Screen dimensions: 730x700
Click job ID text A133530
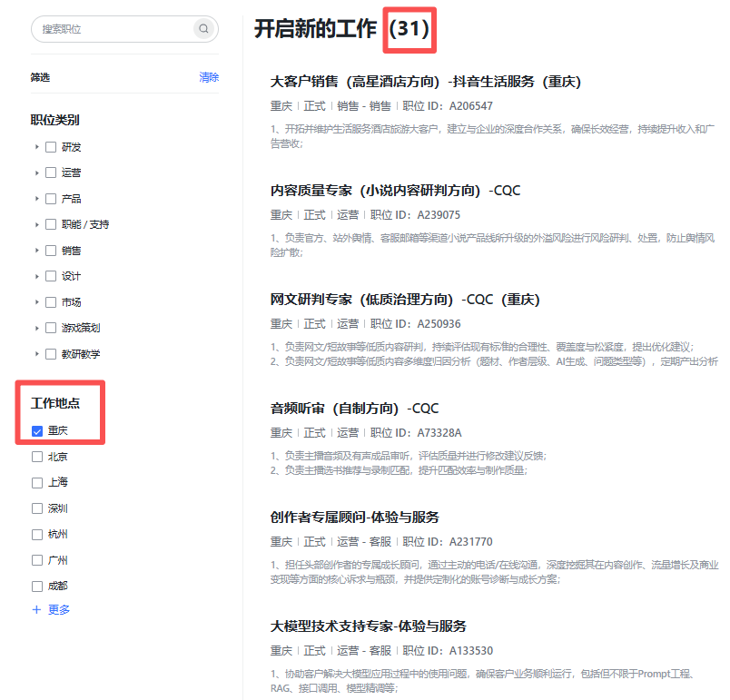(470, 651)
